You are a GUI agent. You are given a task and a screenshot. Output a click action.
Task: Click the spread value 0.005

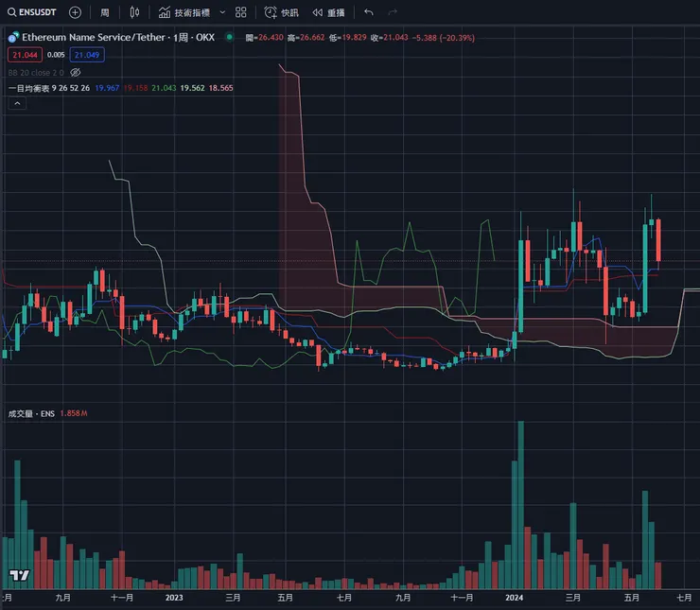coord(56,55)
